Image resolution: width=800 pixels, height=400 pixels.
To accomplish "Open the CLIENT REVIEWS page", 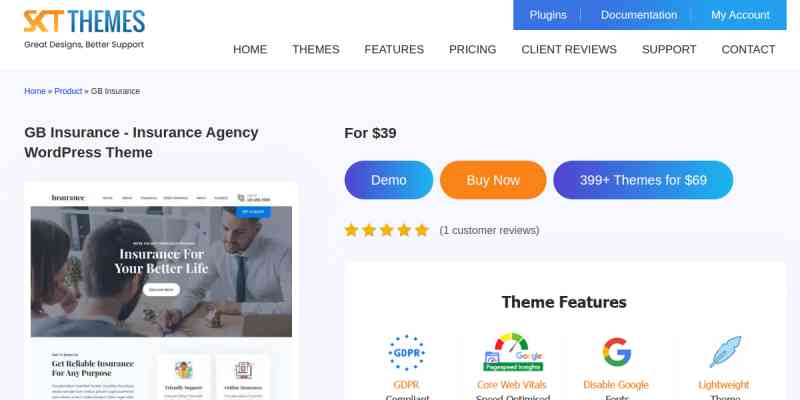I will point(569,49).
